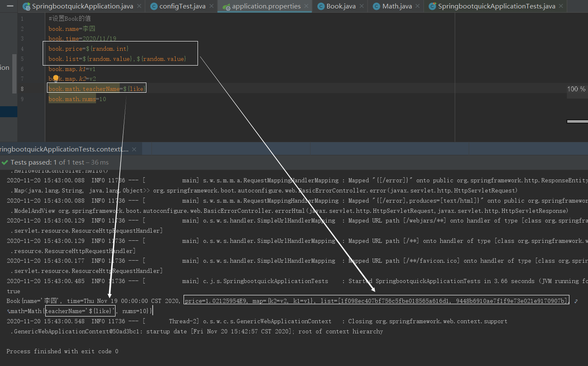The width and height of the screenshot is (588, 366).
Task: Click the comment line #设置Book的值
Action: 70,19
